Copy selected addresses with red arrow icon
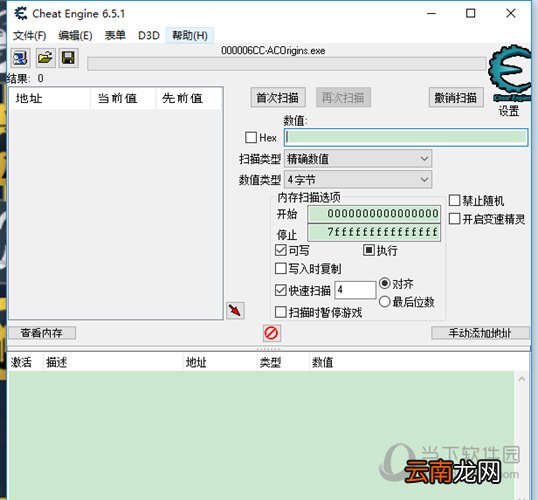The width and height of the screenshot is (538, 500). point(235,311)
